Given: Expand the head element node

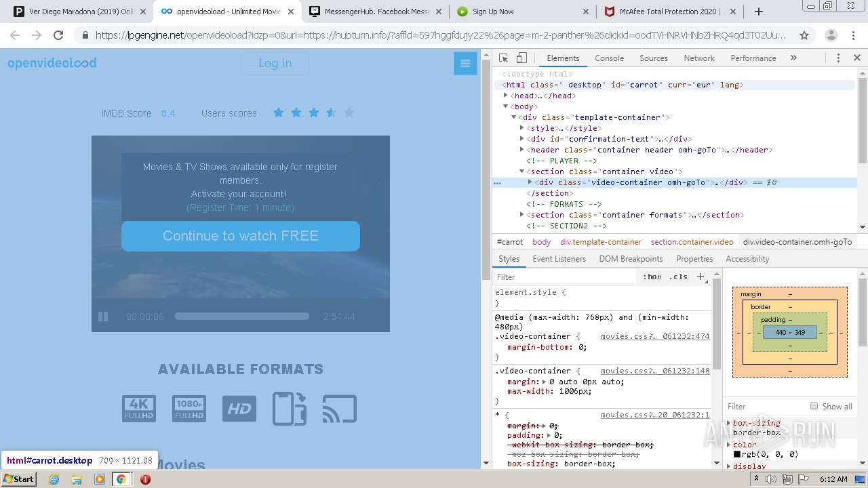Looking at the screenshot, I should tap(505, 96).
